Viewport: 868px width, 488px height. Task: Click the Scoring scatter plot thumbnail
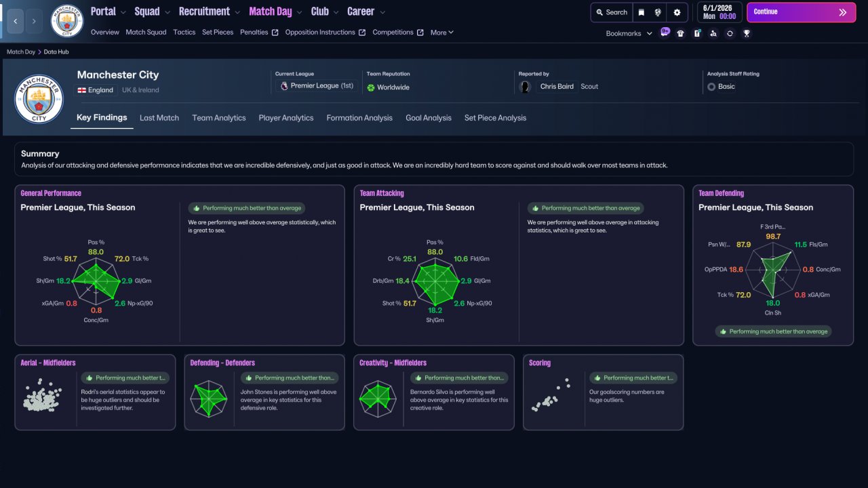pos(551,396)
